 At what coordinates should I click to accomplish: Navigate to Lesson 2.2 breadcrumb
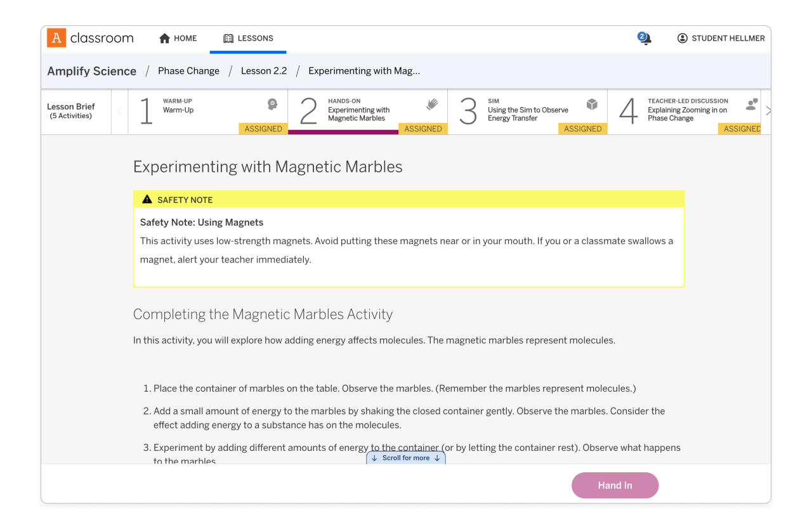click(264, 71)
